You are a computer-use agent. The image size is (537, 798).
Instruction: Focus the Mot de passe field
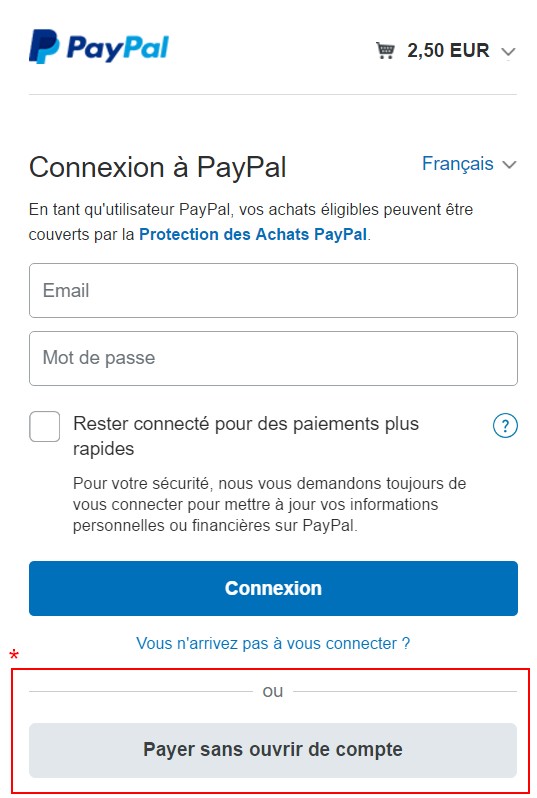(x=273, y=358)
